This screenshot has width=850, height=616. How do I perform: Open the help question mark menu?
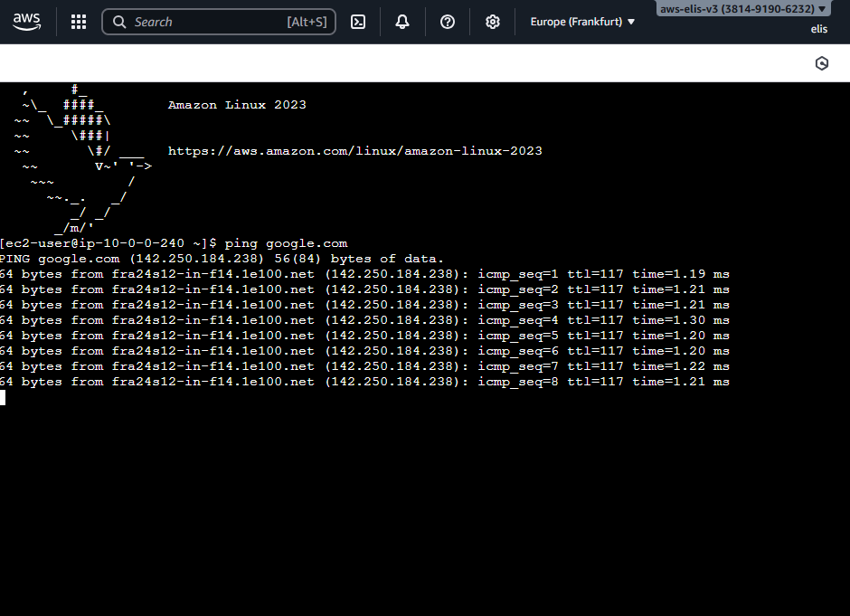(x=448, y=22)
